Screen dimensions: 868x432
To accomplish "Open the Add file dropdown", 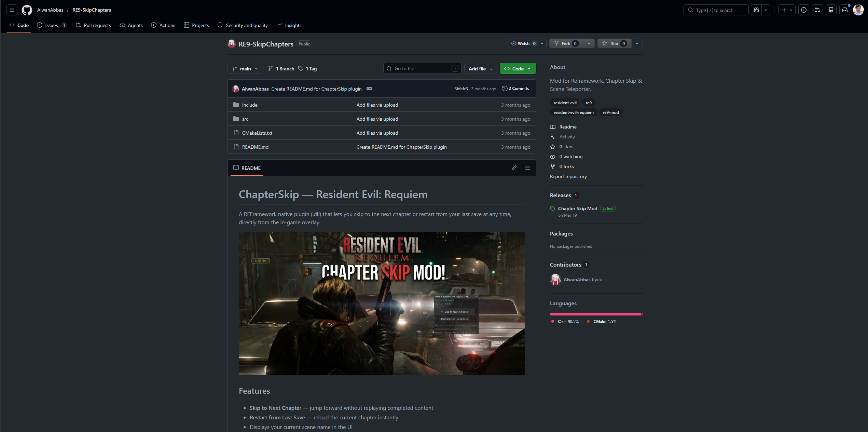I will [480, 69].
